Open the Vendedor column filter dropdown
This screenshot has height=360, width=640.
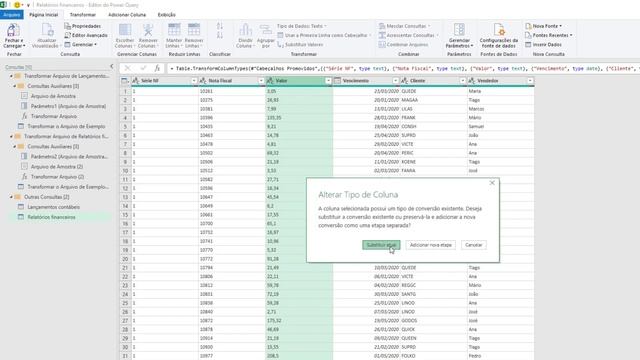pyautogui.click(x=530, y=81)
